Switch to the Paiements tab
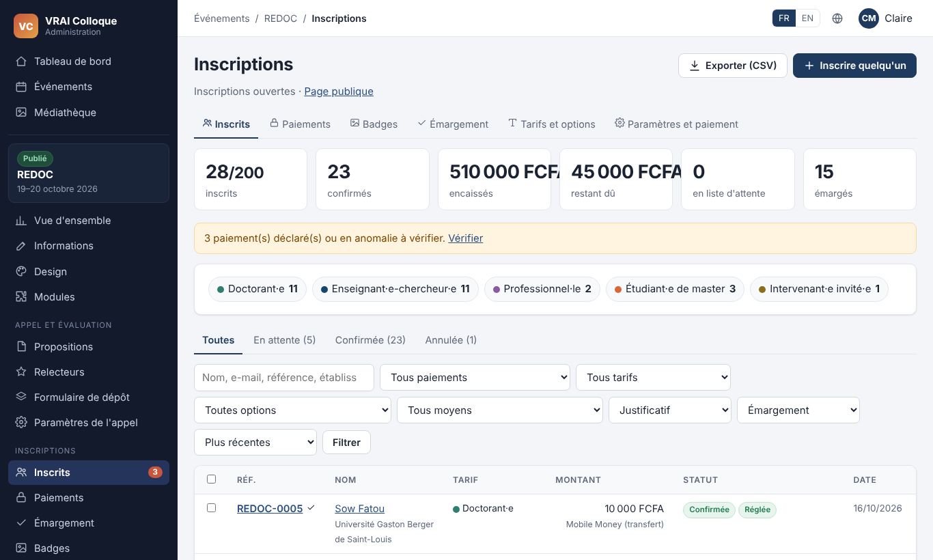The height and width of the screenshot is (560, 933). [300, 124]
